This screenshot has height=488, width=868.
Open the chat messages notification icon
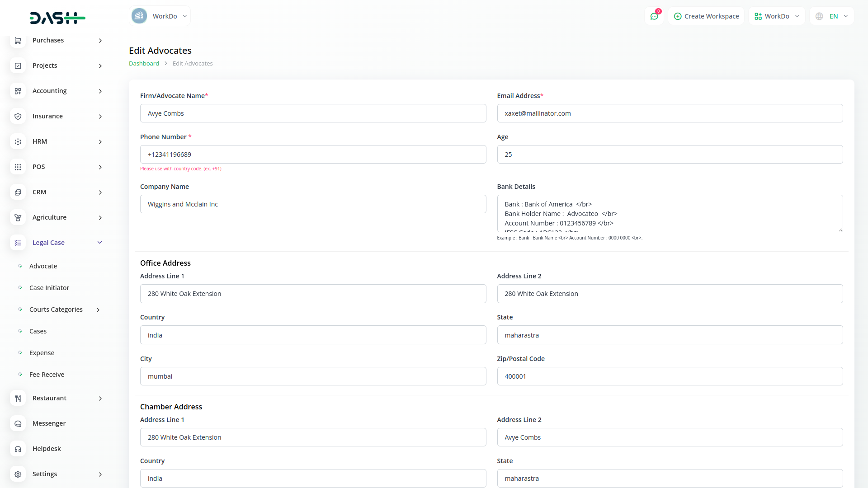click(654, 16)
